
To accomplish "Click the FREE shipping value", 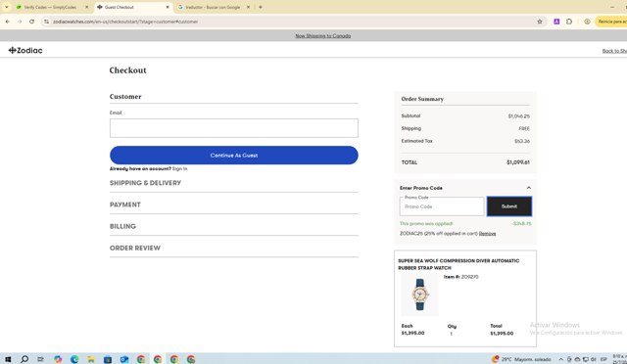I will [x=524, y=128].
